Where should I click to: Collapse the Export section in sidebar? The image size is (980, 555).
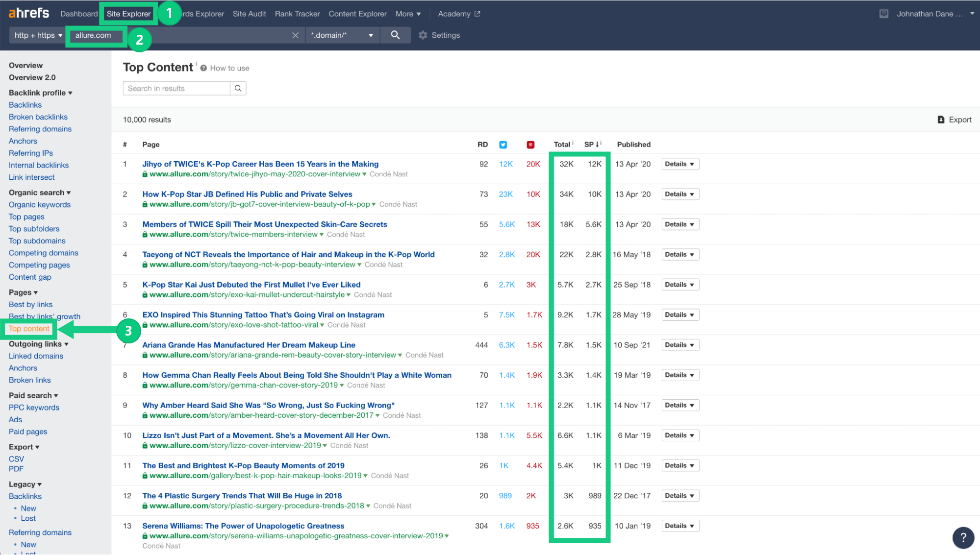click(24, 447)
